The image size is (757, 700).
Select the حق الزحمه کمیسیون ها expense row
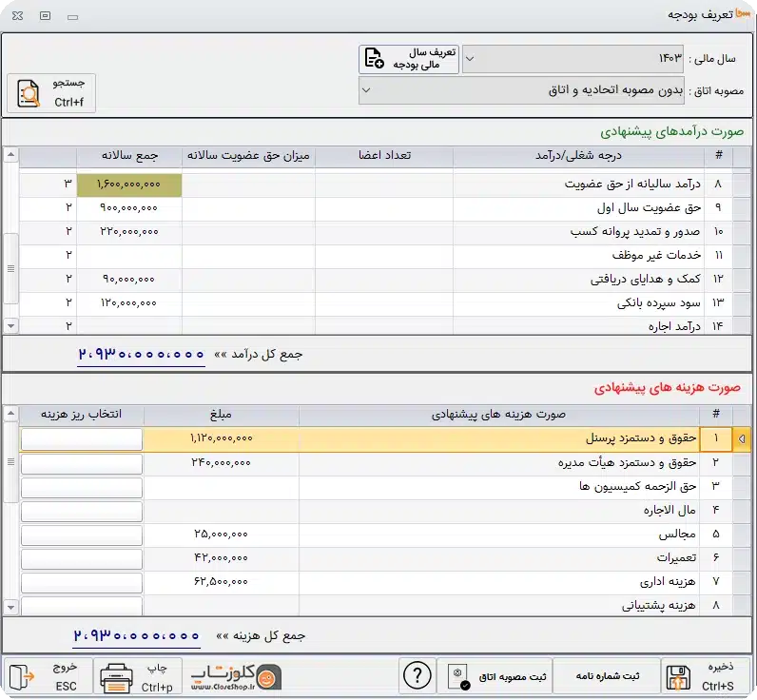[385, 487]
